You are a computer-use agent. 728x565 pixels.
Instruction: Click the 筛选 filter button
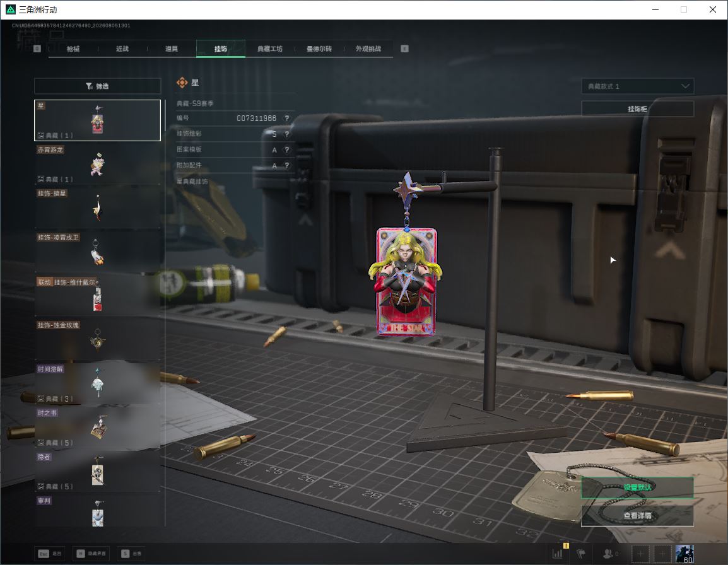click(98, 86)
